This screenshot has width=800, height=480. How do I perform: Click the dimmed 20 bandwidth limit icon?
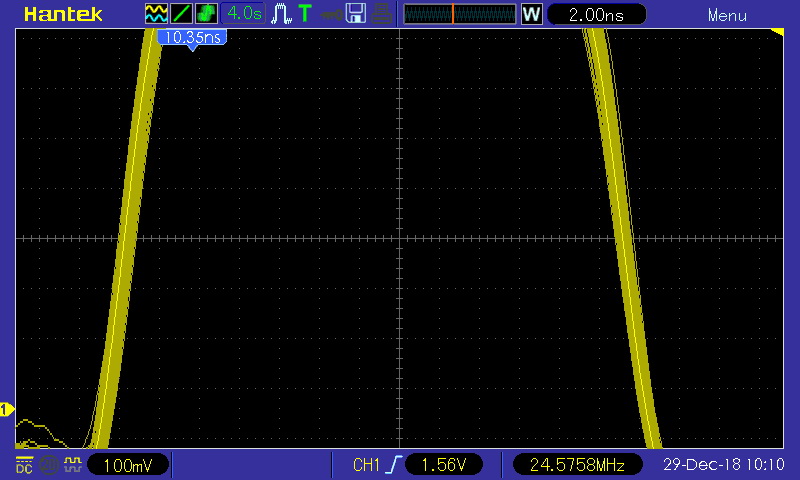[x=49, y=465]
